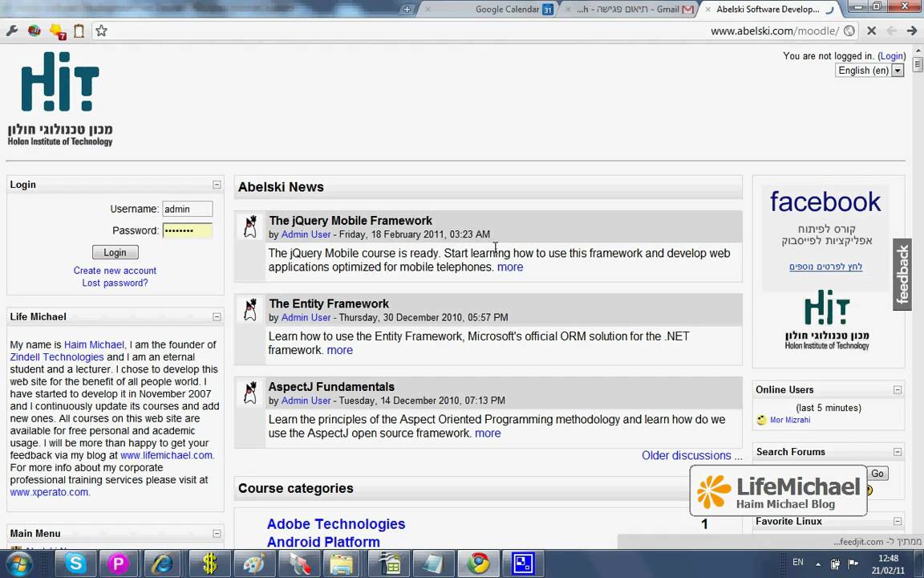Viewport: 924px width, 578px height.
Task: Open Windows Explorer folder in taskbar
Action: pyautogui.click(x=342, y=564)
